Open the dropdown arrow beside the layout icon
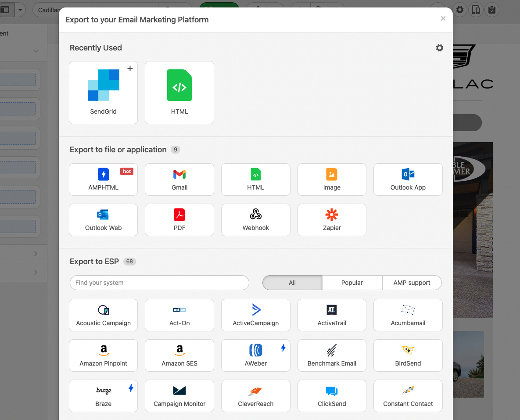Image resolution: width=520 pixels, height=420 pixels. (20, 10)
